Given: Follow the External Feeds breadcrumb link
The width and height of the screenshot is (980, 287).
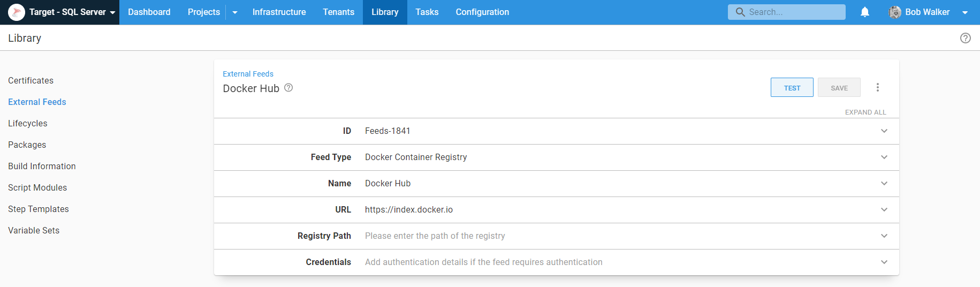Looking at the screenshot, I should tap(248, 74).
